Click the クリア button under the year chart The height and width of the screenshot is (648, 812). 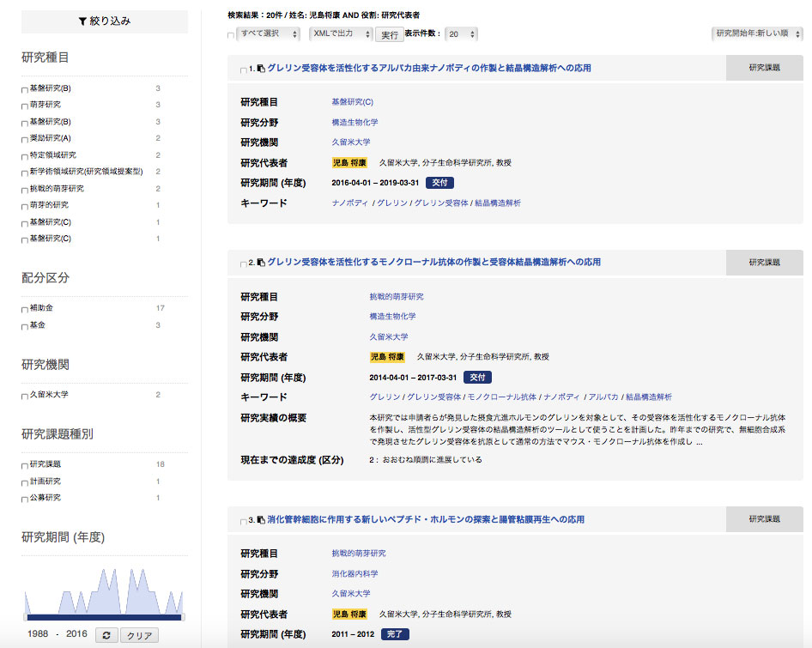[x=139, y=636]
